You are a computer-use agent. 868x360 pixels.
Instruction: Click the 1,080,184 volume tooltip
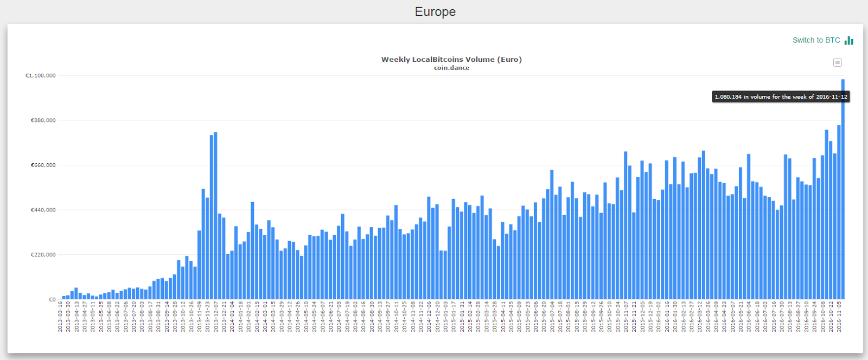(x=781, y=97)
